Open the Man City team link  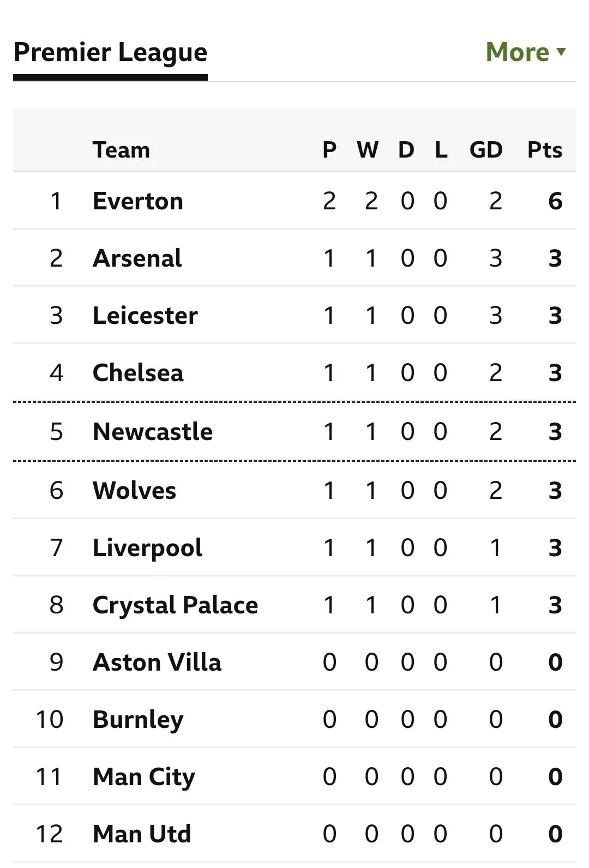[x=143, y=777]
